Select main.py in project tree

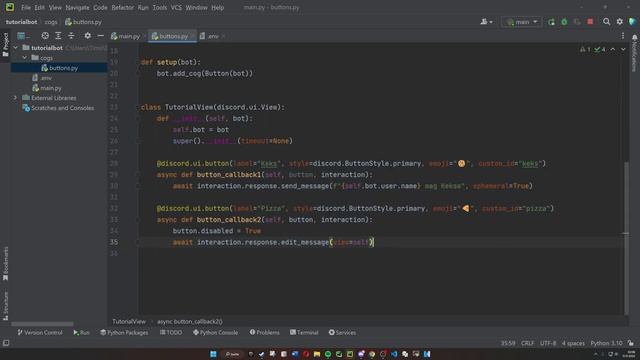tap(47, 88)
